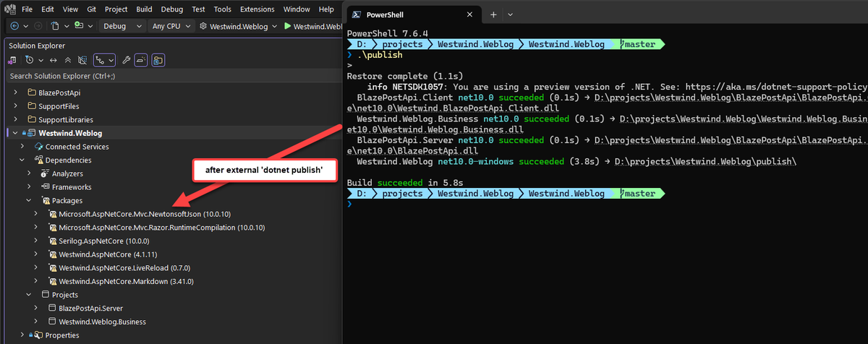The height and width of the screenshot is (344, 868).
Task: Open the Git menu
Action: [92, 9]
